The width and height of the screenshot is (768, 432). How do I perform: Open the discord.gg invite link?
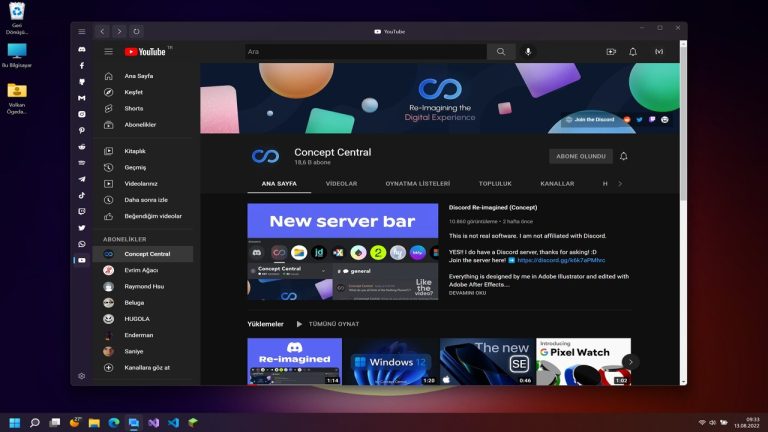click(x=561, y=260)
